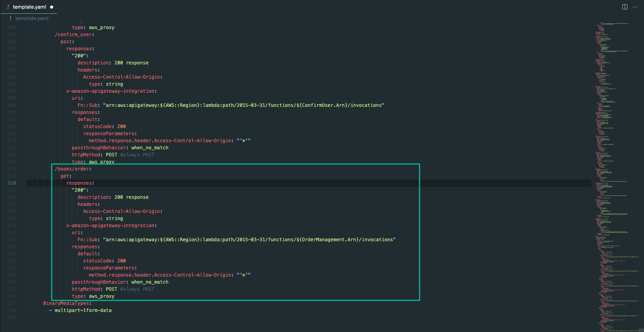Click the '#always POST' comment on line 535

[137, 289]
